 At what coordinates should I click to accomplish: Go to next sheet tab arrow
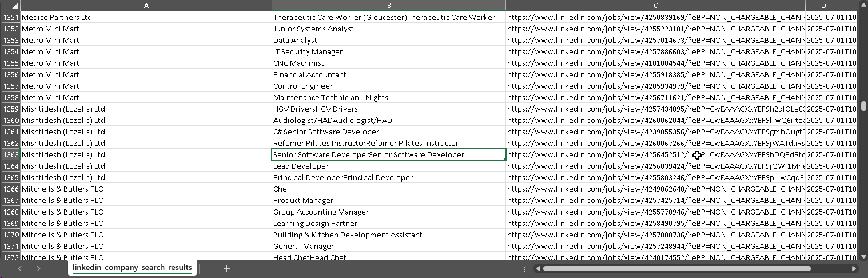coord(38,268)
